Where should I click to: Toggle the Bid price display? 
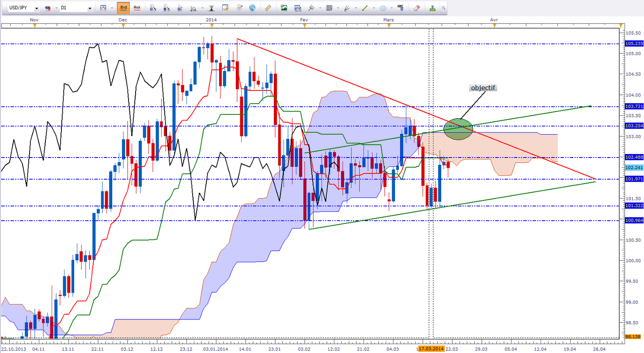[124, 8]
